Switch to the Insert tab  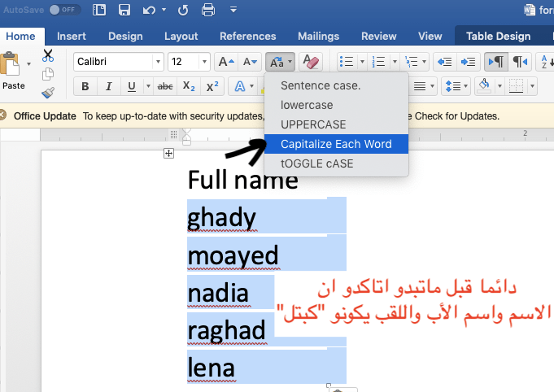pos(72,36)
